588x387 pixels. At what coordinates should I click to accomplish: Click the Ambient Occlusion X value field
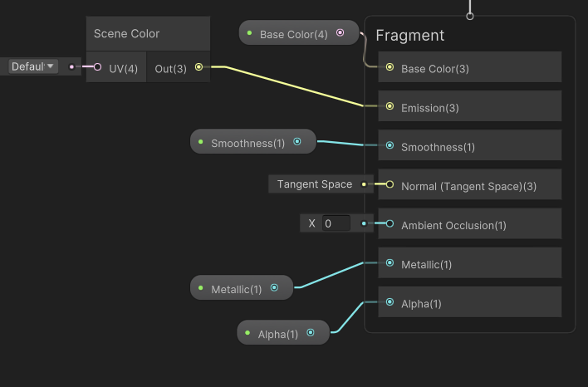(x=336, y=223)
